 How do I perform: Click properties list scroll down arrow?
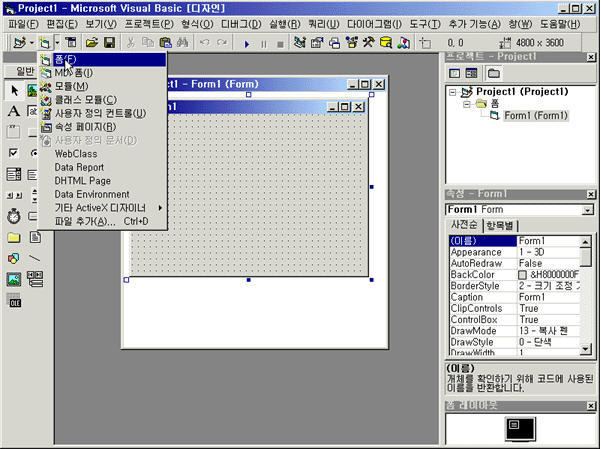click(586, 349)
